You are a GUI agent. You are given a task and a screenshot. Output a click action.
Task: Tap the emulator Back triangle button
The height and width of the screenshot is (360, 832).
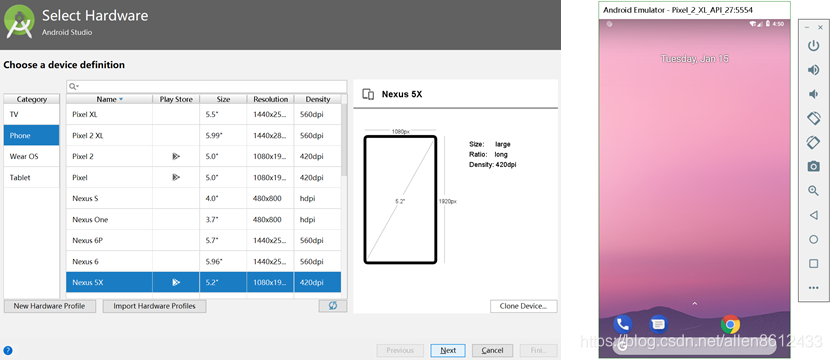coord(813,215)
